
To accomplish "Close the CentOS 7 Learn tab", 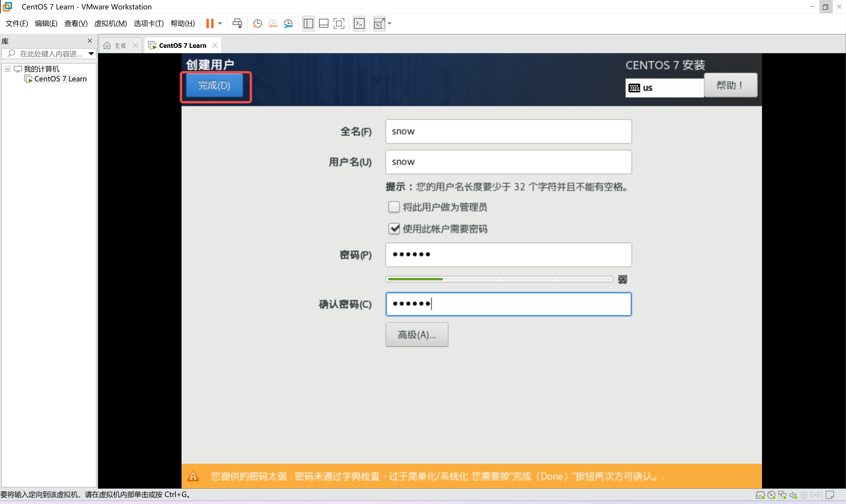I will [x=215, y=46].
